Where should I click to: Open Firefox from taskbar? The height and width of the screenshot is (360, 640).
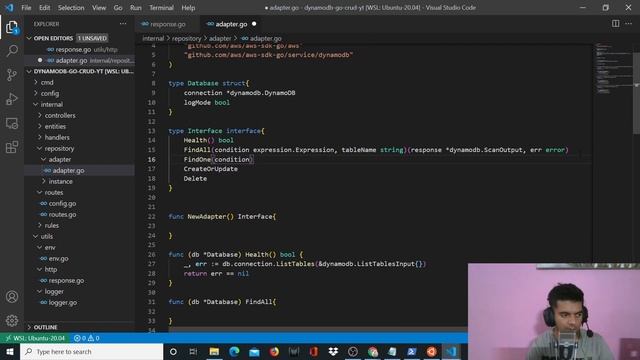coord(274,351)
